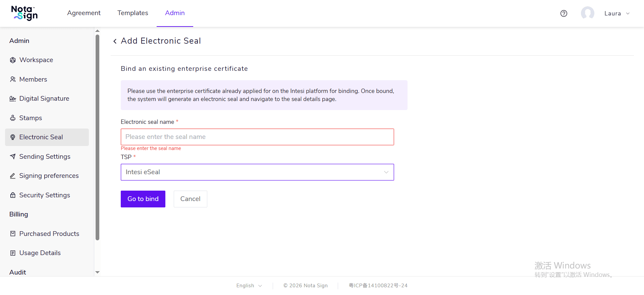Open Security Settings in the sidebar
The width and height of the screenshot is (644, 295).
[x=47, y=195]
